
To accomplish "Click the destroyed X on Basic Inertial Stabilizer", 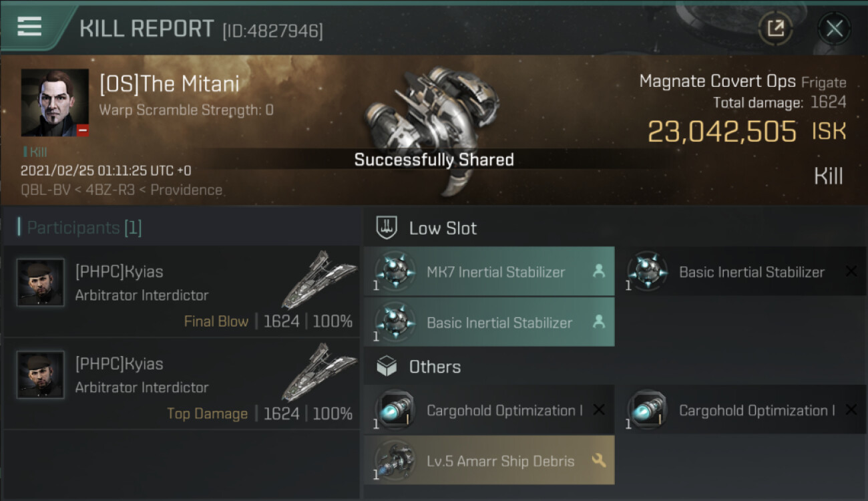I will pos(851,272).
